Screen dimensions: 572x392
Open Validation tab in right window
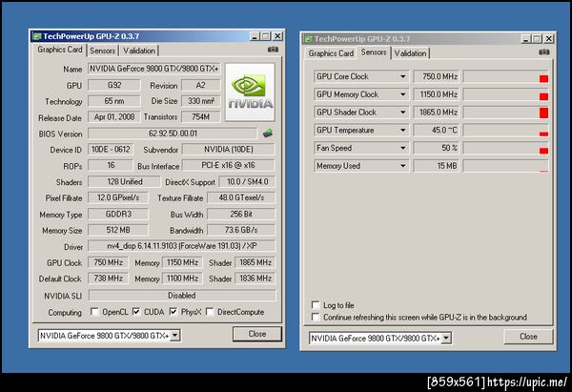pyautogui.click(x=410, y=53)
